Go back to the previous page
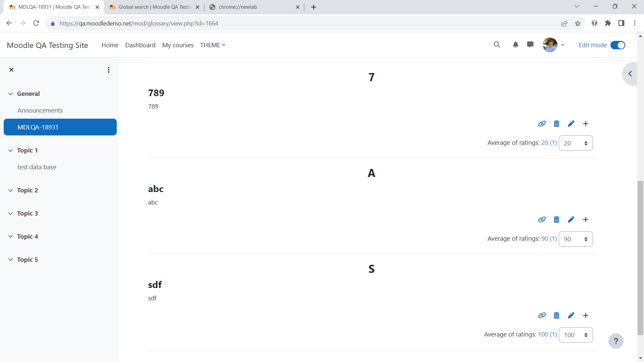Screen dimensions: 644x362 coord(9,23)
